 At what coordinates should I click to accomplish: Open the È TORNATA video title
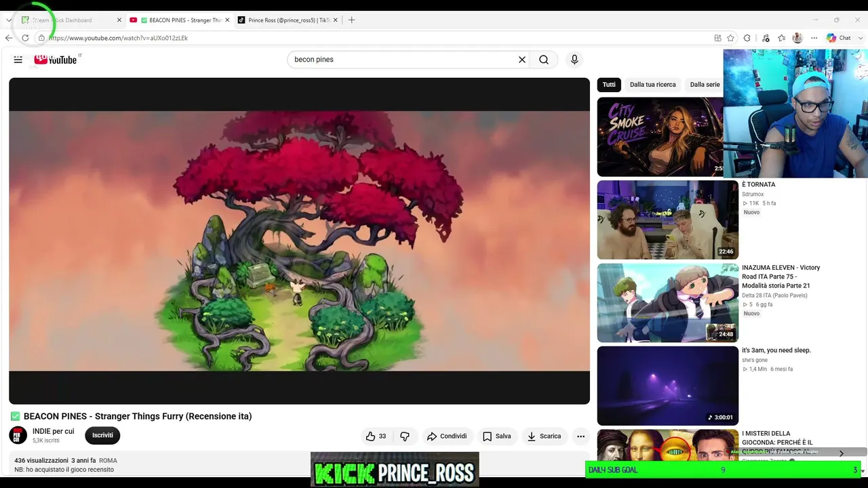(759, 184)
